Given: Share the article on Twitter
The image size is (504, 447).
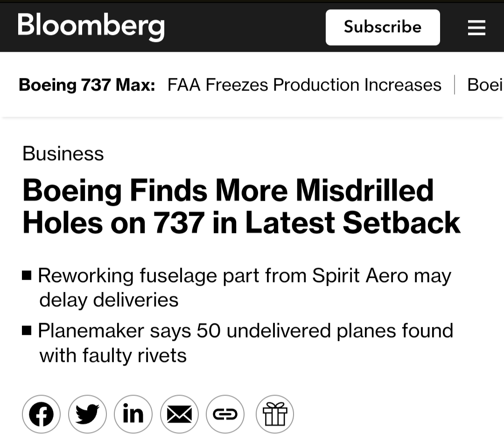Looking at the screenshot, I should click(87, 414).
